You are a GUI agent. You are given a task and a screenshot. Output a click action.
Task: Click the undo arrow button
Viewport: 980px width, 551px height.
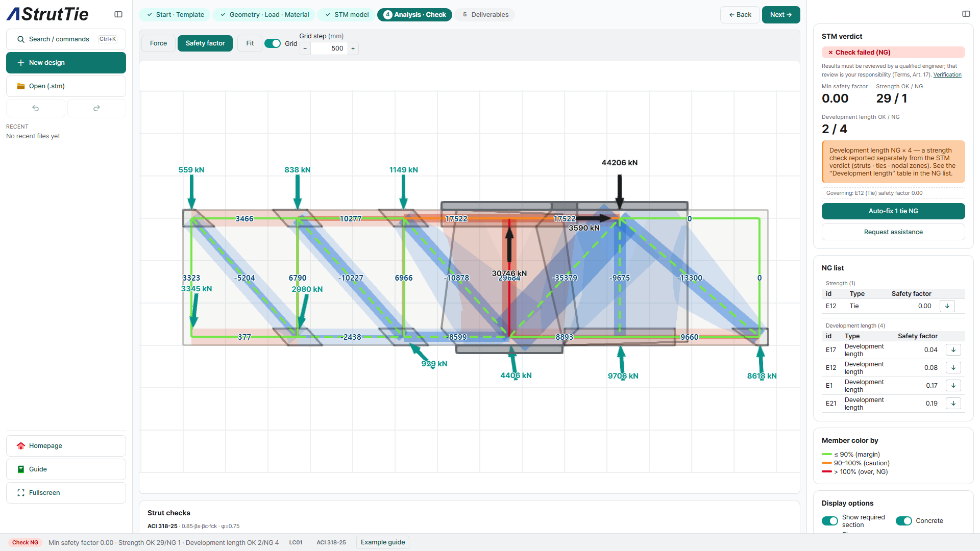click(x=36, y=108)
